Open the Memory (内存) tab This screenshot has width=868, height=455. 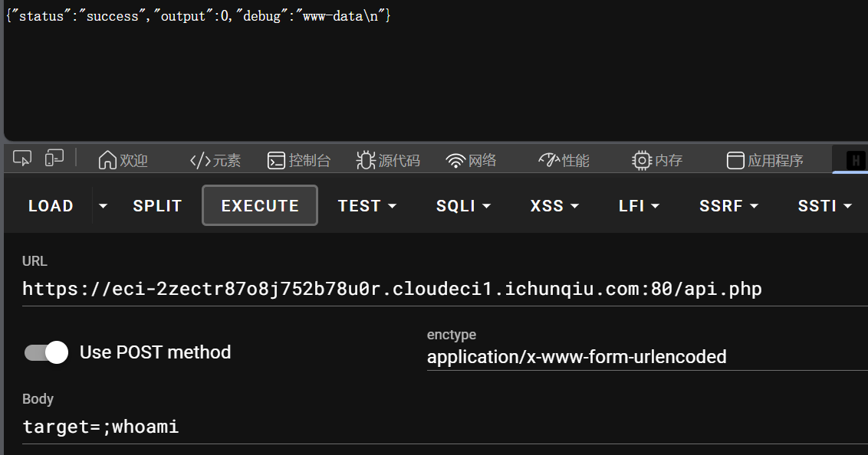[657, 160]
